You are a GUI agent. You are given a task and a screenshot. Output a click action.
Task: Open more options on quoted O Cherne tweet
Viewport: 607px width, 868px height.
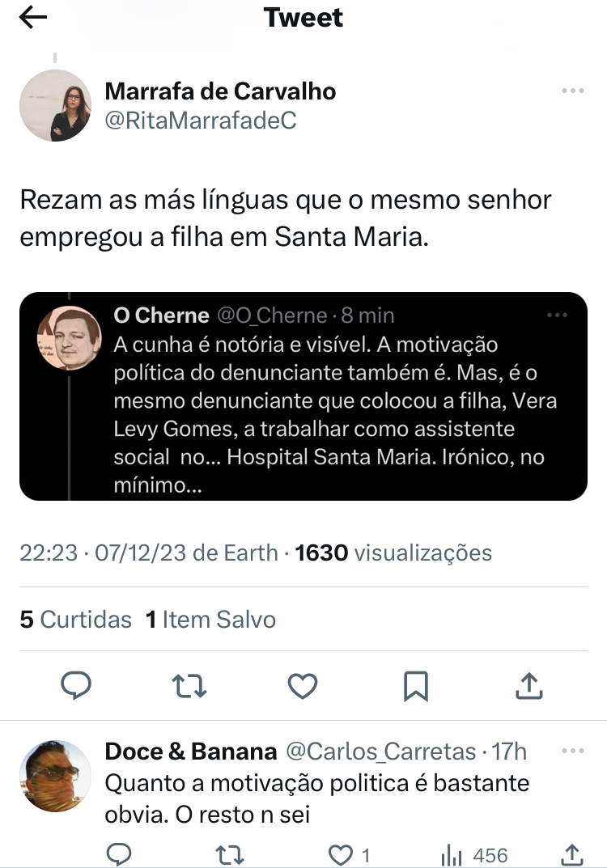point(558,315)
